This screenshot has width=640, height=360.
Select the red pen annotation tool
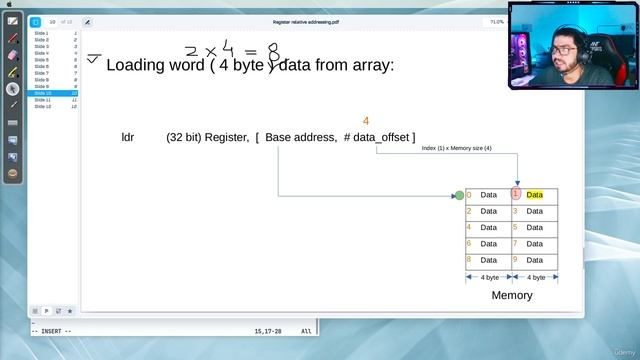(13, 38)
